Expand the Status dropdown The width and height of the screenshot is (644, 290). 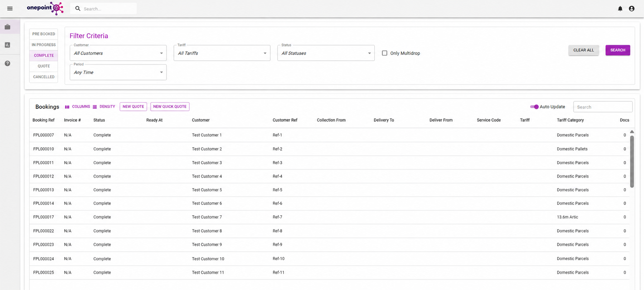[x=326, y=53]
